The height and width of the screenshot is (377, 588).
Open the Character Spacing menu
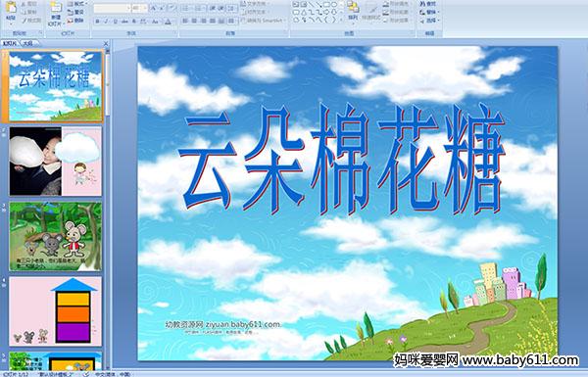click(x=143, y=22)
